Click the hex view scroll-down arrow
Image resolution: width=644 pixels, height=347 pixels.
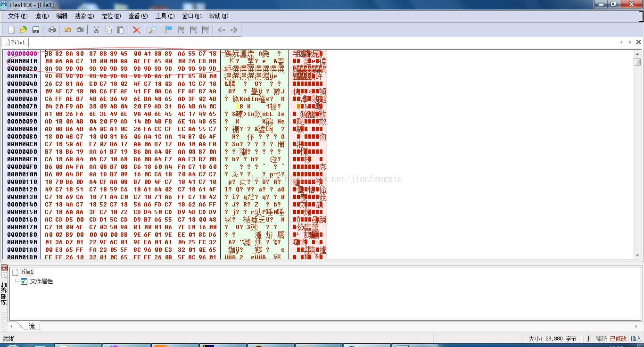click(637, 256)
